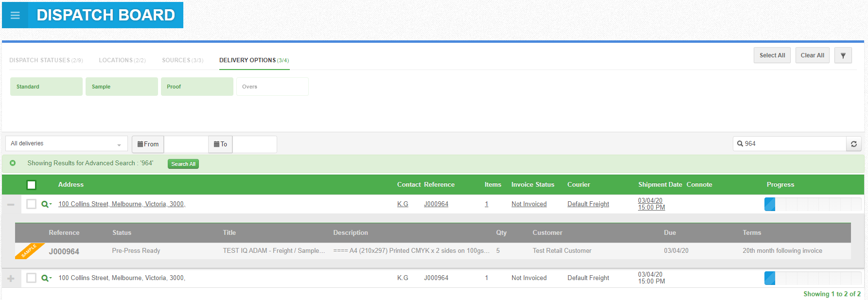868x300 pixels.
Task: Toggle the Sample delivery option
Action: tap(122, 87)
